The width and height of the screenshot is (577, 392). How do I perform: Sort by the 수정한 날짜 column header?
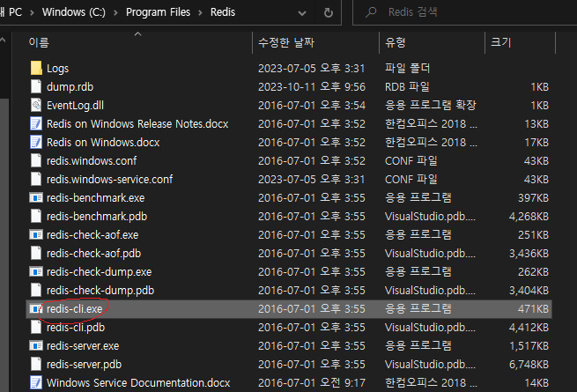point(286,42)
